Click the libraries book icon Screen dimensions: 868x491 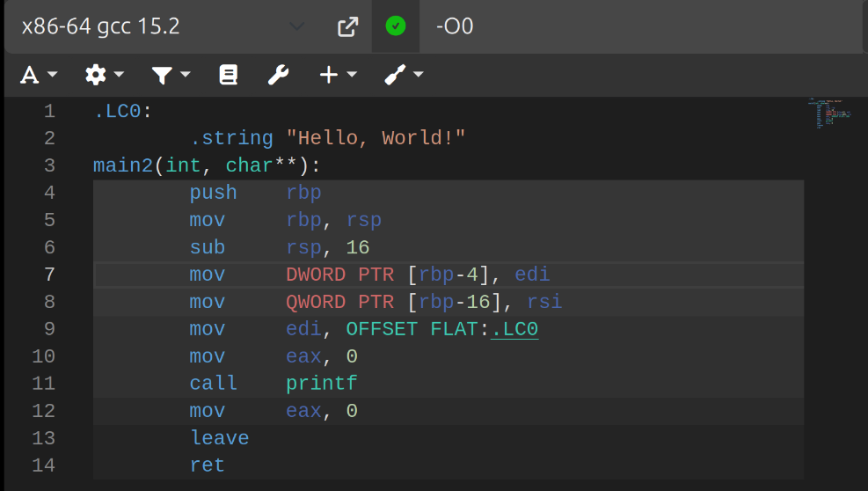click(x=228, y=74)
